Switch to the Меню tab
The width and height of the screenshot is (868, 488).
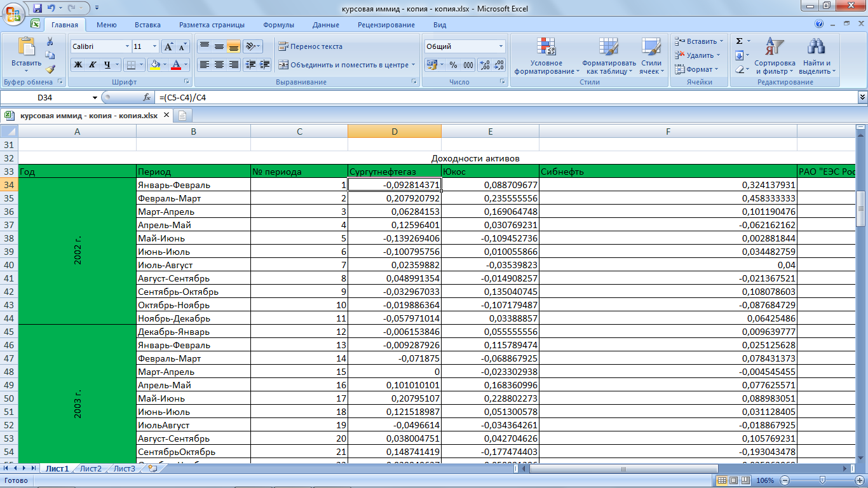106,25
